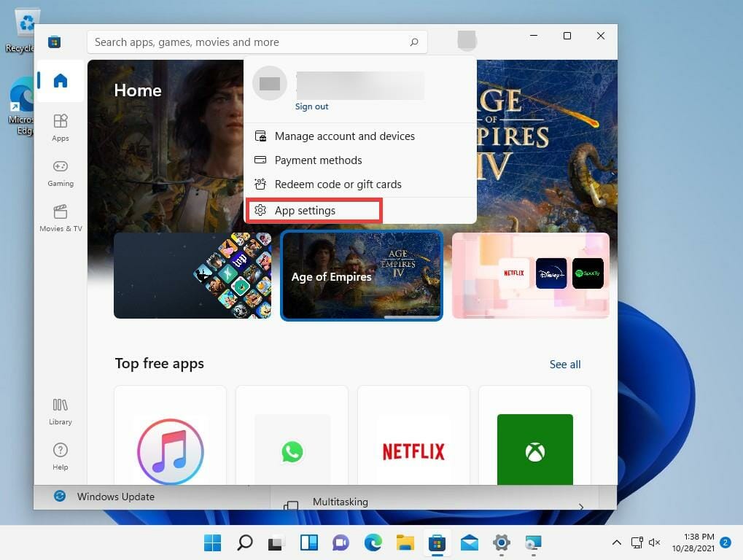Click the profile avatar button in title bar
Image resolution: width=743 pixels, height=560 pixels.
pyautogui.click(x=467, y=41)
